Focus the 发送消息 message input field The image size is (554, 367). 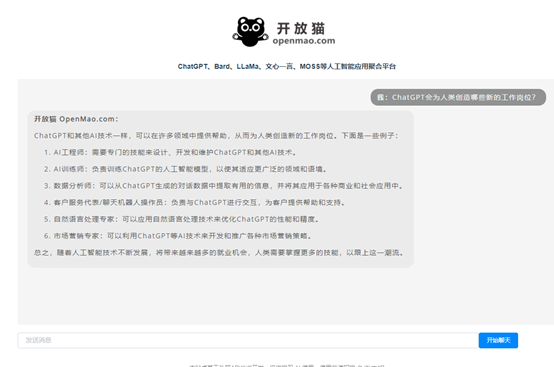248,340
